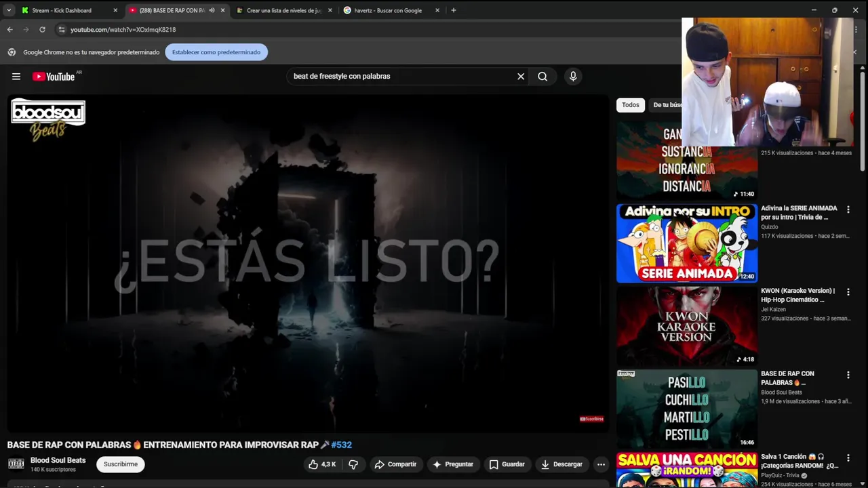Close the havertz Google search tab
The image size is (868, 488).
point(437,10)
